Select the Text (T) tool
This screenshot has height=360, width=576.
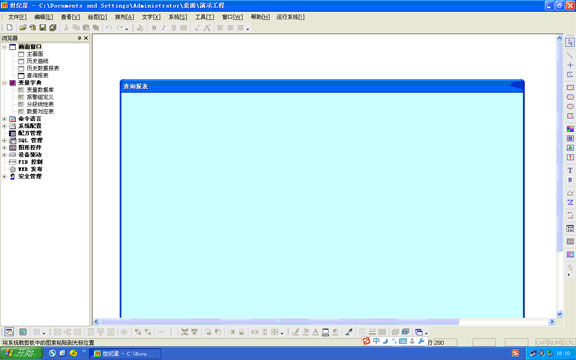click(x=570, y=170)
